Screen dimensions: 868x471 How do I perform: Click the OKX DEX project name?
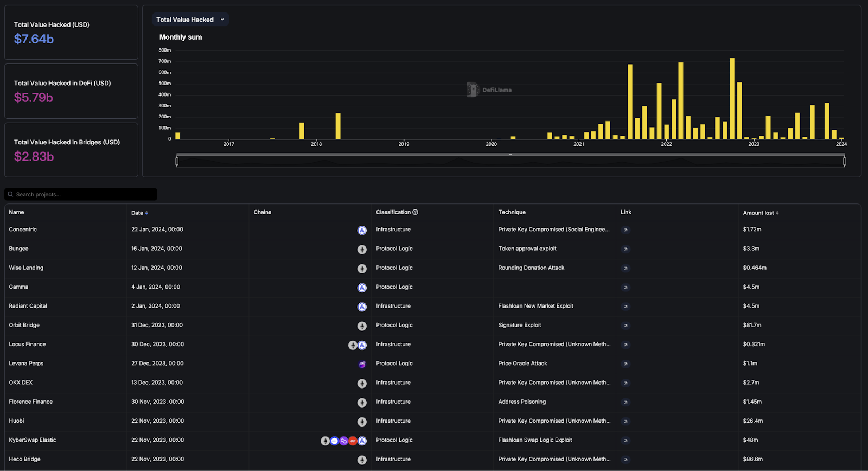[21, 383]
